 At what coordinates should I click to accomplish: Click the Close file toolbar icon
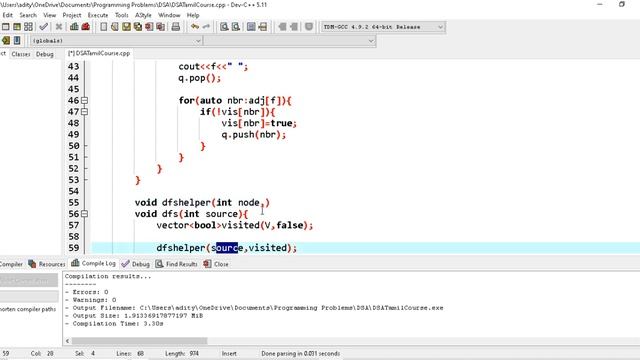[149, 27]
